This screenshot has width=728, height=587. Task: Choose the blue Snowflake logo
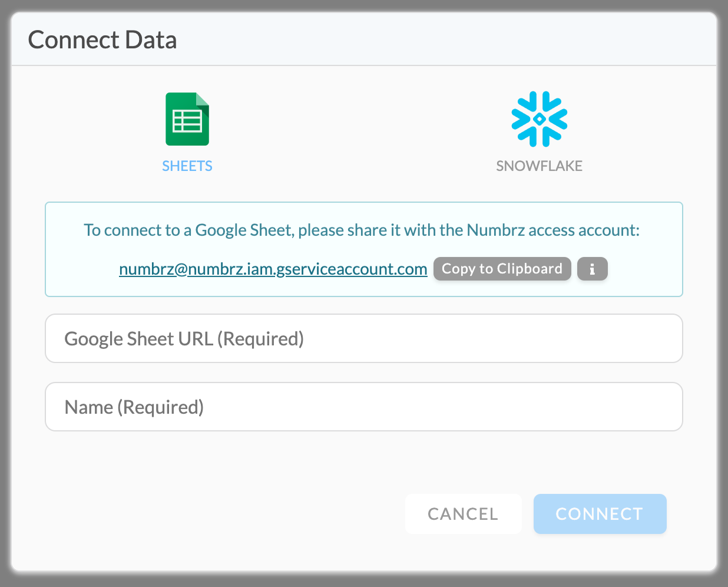click(x=539, y=119)
